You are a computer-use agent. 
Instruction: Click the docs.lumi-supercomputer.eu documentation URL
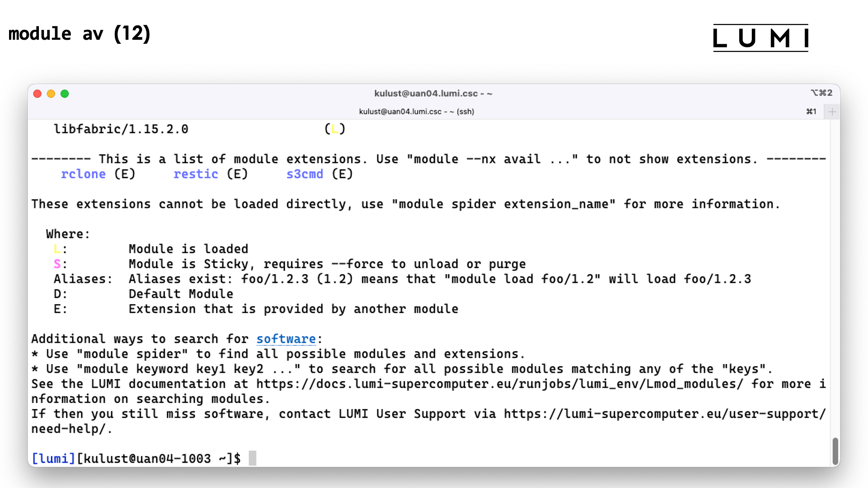point(500,384)
